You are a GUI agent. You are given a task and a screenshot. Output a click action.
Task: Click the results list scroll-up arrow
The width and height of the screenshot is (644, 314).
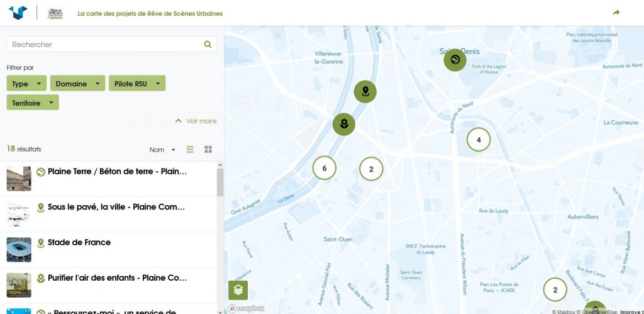tap(220, 165)
